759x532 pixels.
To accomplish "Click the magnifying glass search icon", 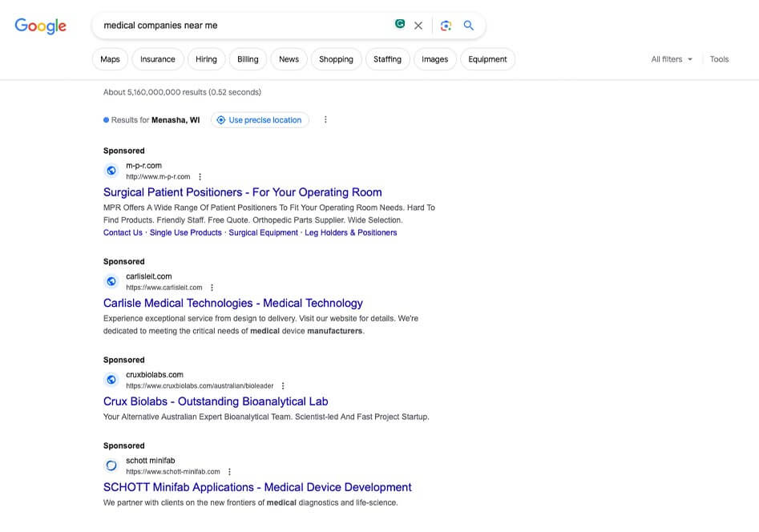I will pyautogui.click(x=469, y=26).
